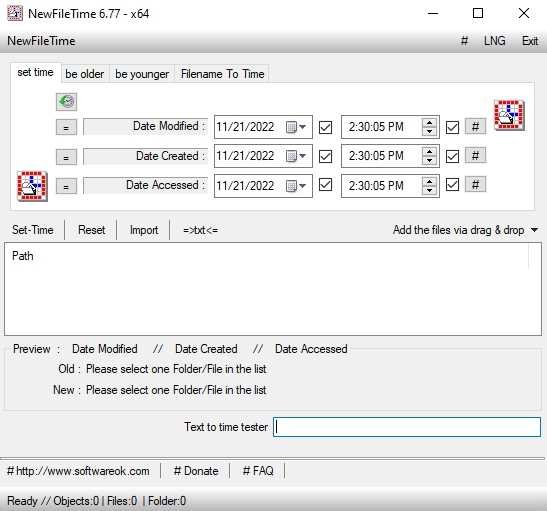This screenshot has width=547, height=511.
Task: Toggle the Date Accessed time checkbox
Action: (452, 185)
